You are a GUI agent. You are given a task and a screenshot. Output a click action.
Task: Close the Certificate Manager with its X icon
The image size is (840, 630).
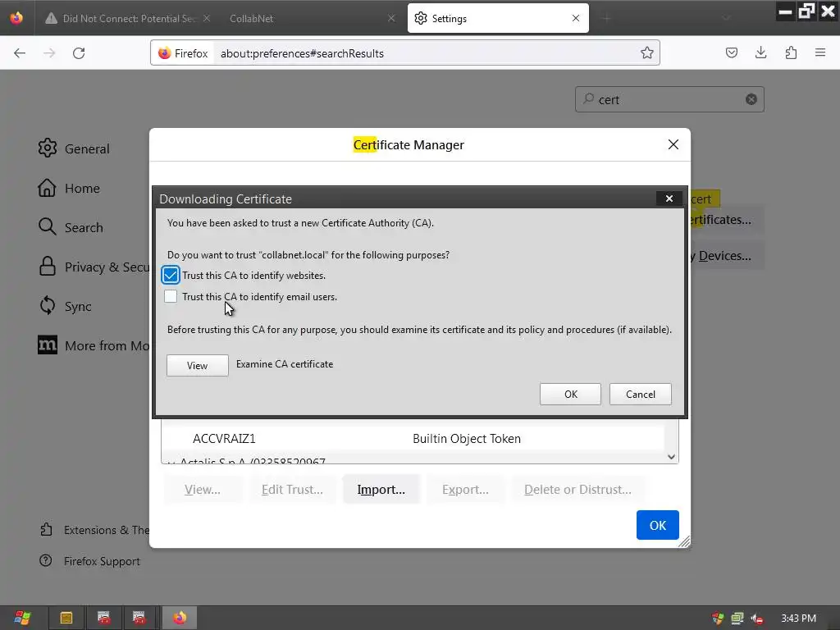[x=673, y=144]
